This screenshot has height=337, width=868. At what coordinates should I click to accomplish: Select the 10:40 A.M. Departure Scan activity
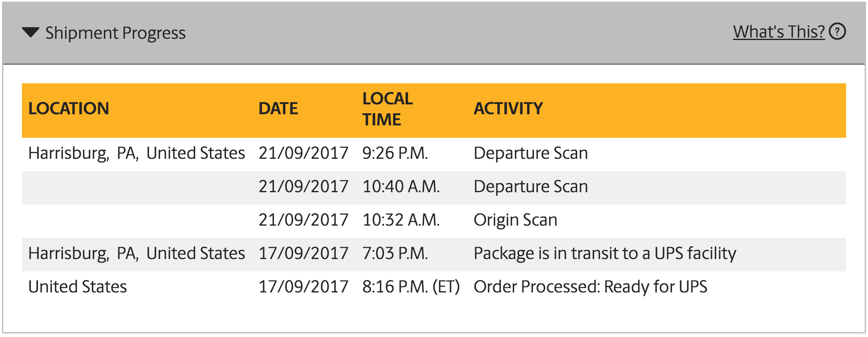(531, 186)
